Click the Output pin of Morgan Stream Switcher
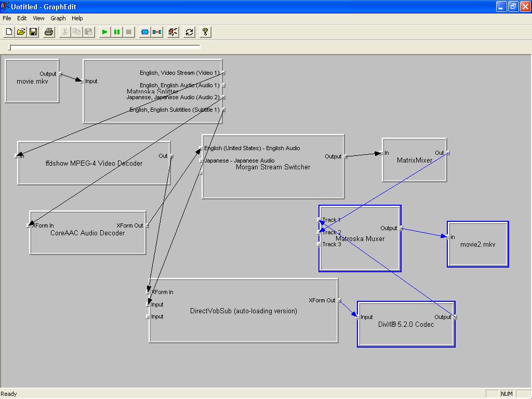The width and height of the screenshot is (532, 399). pyautogui.click(x=345, y=156)
